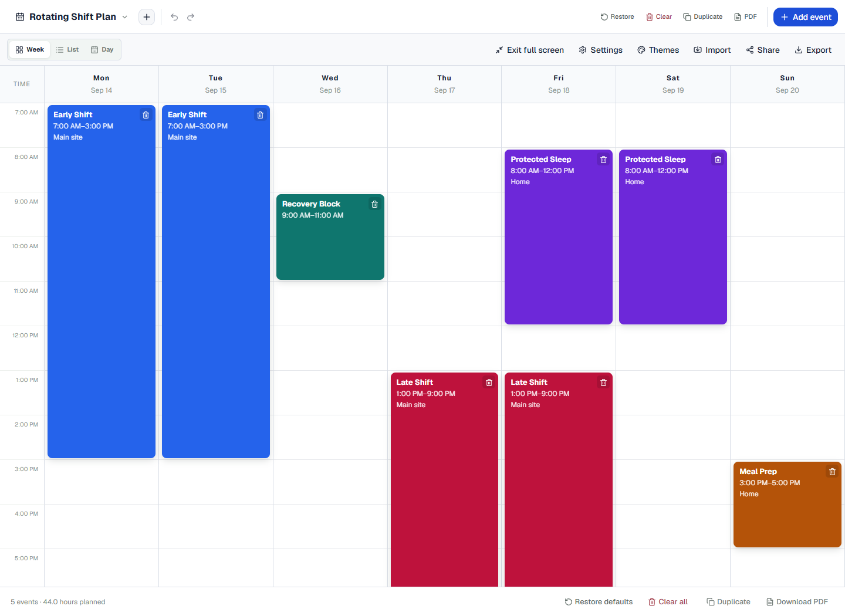This screenshot has width=845, height=616.
Task: Click the 12:00 PM time label
Action: tap(25, 336)
